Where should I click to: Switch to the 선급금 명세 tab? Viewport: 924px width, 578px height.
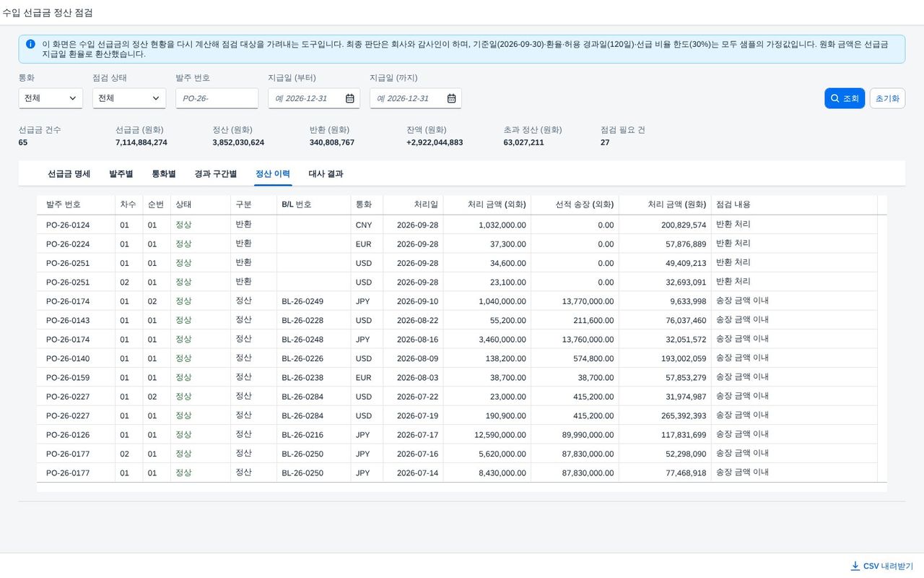69,174
